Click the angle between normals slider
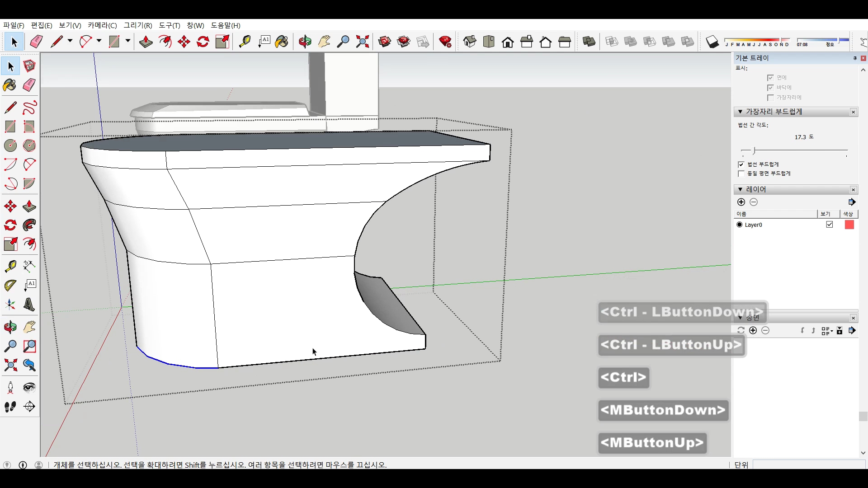 click(754, 150)
